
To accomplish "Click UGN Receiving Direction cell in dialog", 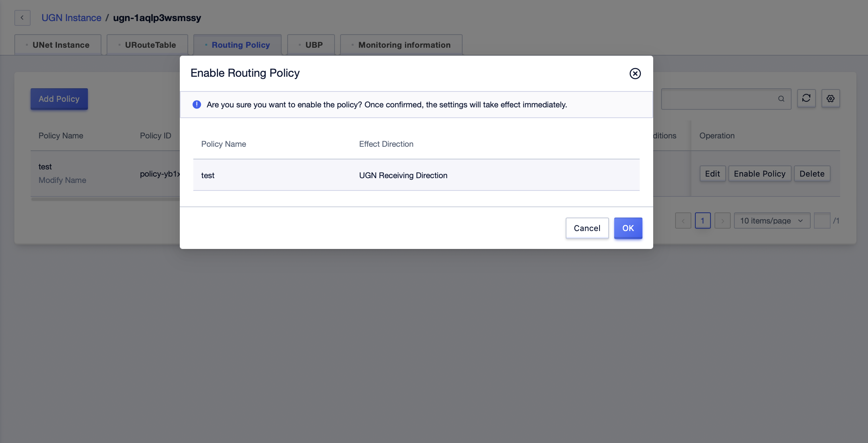I will click(x=403, y=175).
